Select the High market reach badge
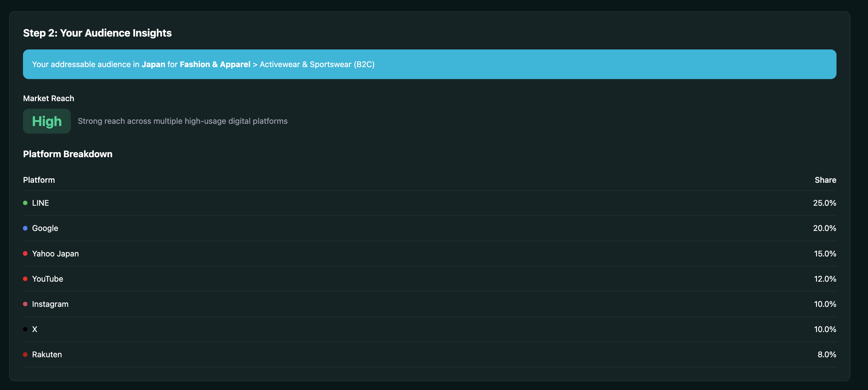Screen dimensions: 868x390 coord(47,121)
